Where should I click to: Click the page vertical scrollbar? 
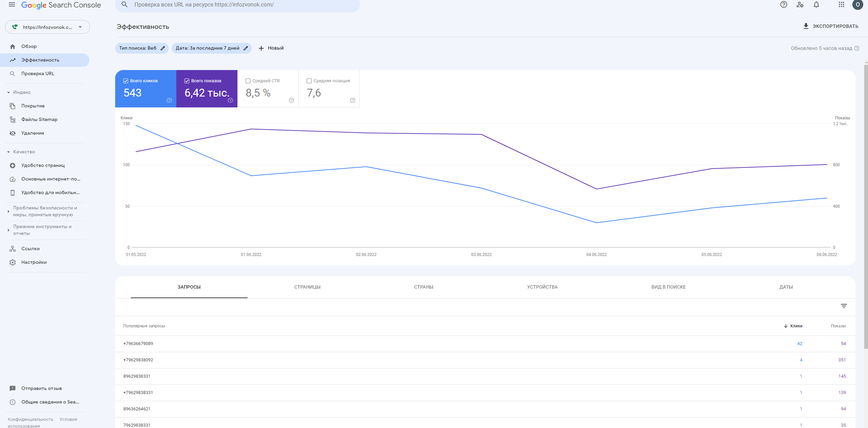click(x=866, y=204)
